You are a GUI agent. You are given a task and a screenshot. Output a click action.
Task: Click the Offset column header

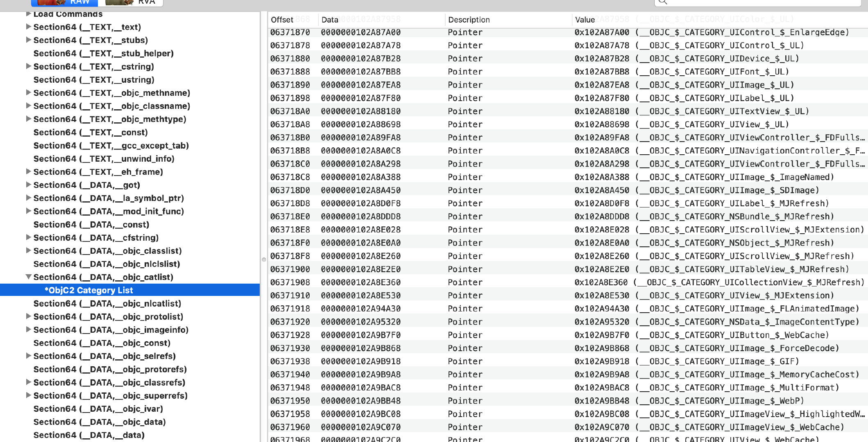282,20
